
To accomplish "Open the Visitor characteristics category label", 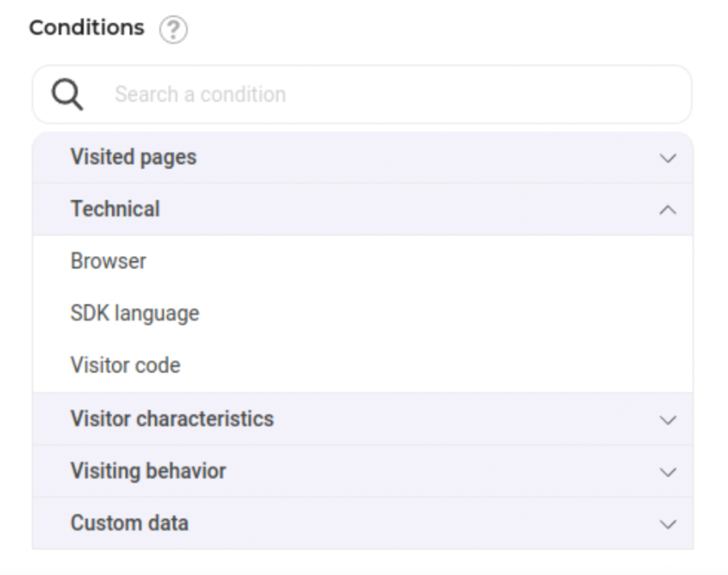I will coord(172,419).
